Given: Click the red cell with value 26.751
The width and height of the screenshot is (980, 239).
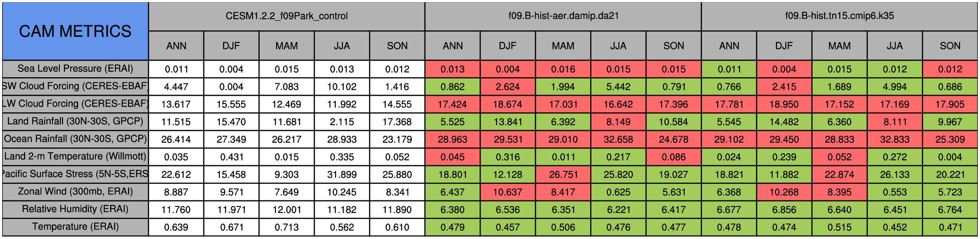Looking at the screenshot, I should tap(563, 175).
